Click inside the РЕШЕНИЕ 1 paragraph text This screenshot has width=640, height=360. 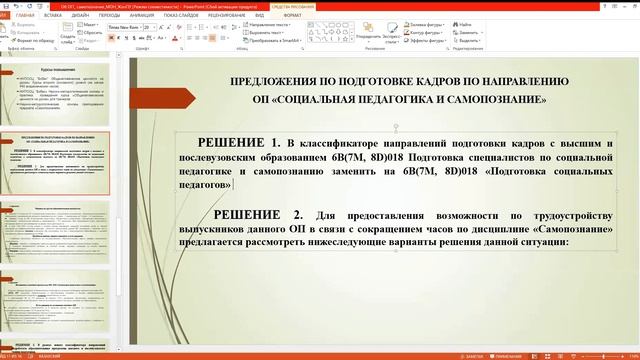coord(396,164)
